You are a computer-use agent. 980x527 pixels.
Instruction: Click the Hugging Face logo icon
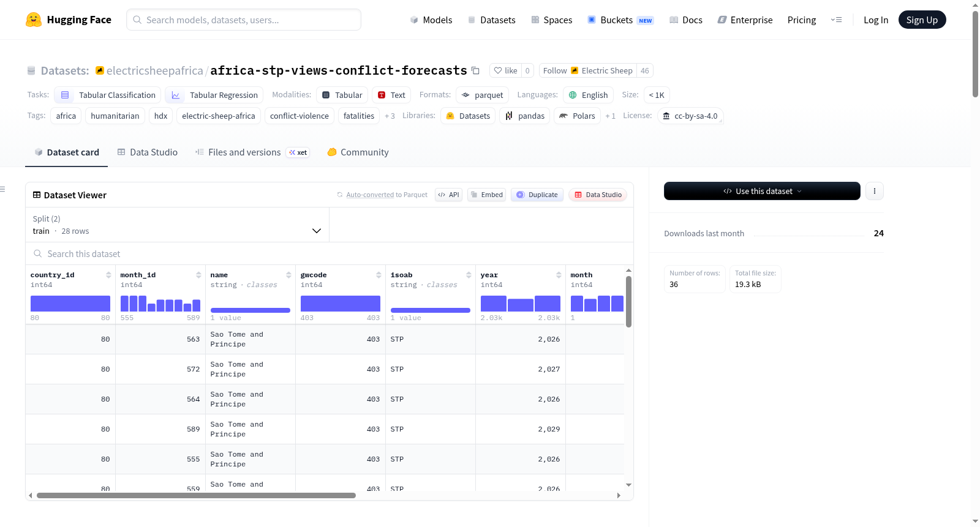coord(34,20)
